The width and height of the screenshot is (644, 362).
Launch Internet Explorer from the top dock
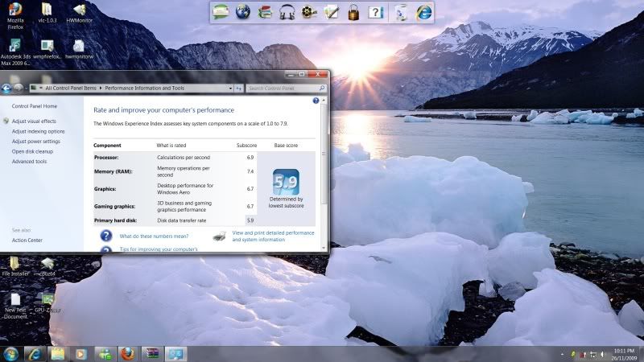[423, 12]
